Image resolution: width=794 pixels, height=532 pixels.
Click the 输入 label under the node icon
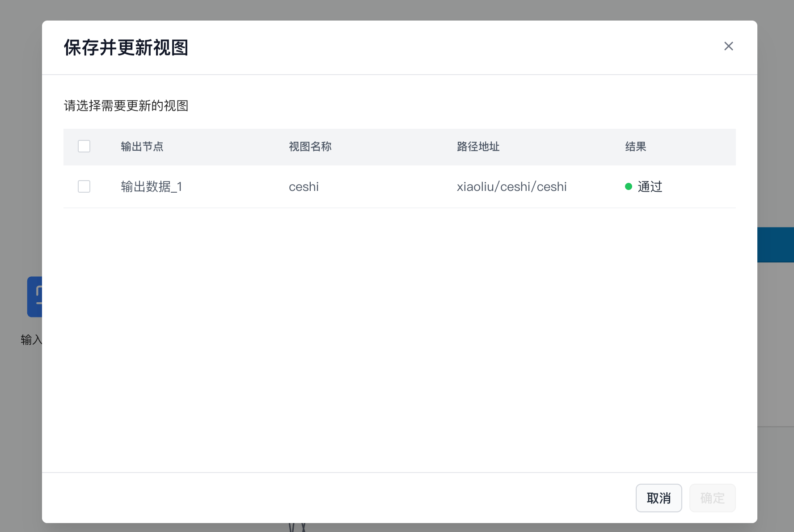31,340
